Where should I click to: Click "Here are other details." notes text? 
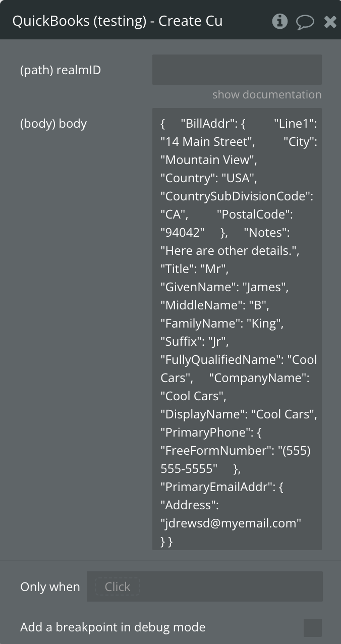click(x=230, y=251)
